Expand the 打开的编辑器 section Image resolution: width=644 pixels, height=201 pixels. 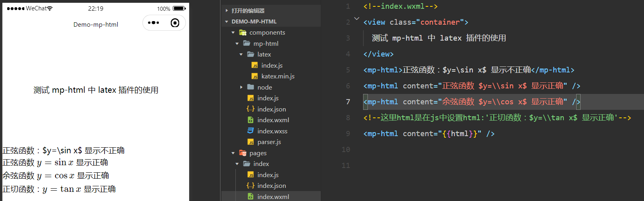pyautogui.click(x=227, y=11)
